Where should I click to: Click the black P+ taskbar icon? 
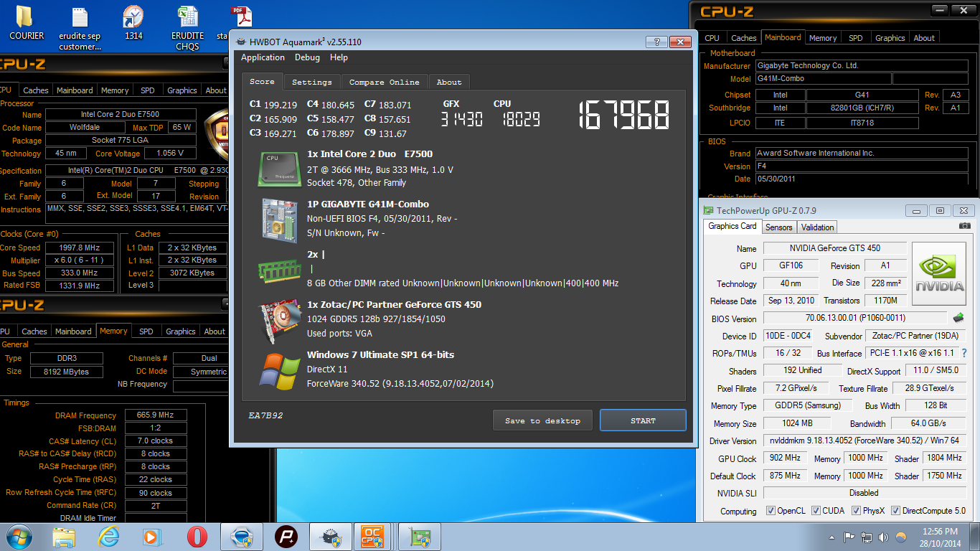pos(286,537)
